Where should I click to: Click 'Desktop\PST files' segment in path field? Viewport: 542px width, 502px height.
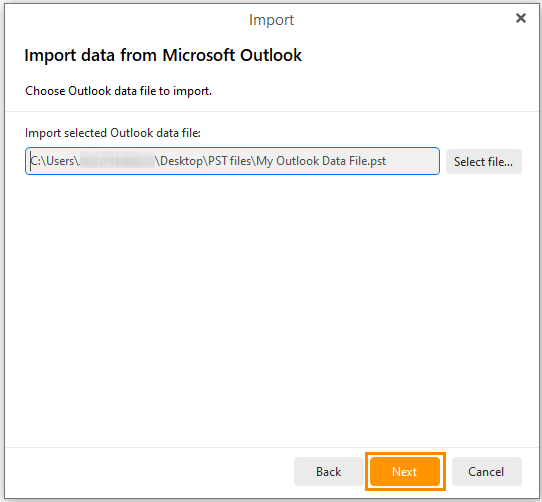pos(206,161)
